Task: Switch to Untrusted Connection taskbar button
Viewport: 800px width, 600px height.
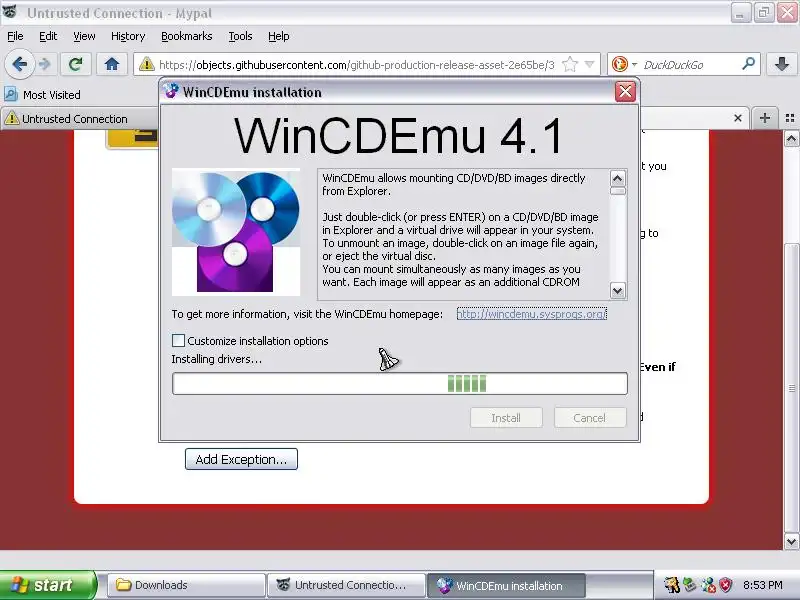Action: 347,585
